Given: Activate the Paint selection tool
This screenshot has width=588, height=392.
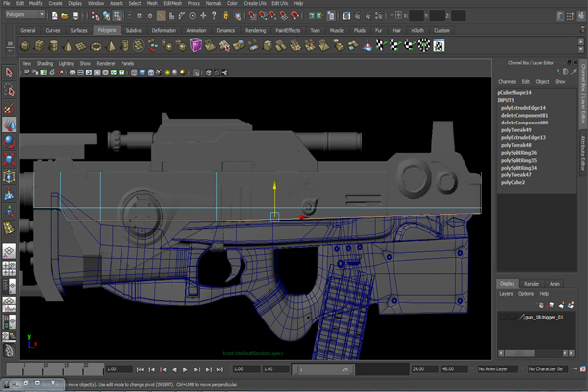Looking at the screenshot, I should [x=9, y=108].
